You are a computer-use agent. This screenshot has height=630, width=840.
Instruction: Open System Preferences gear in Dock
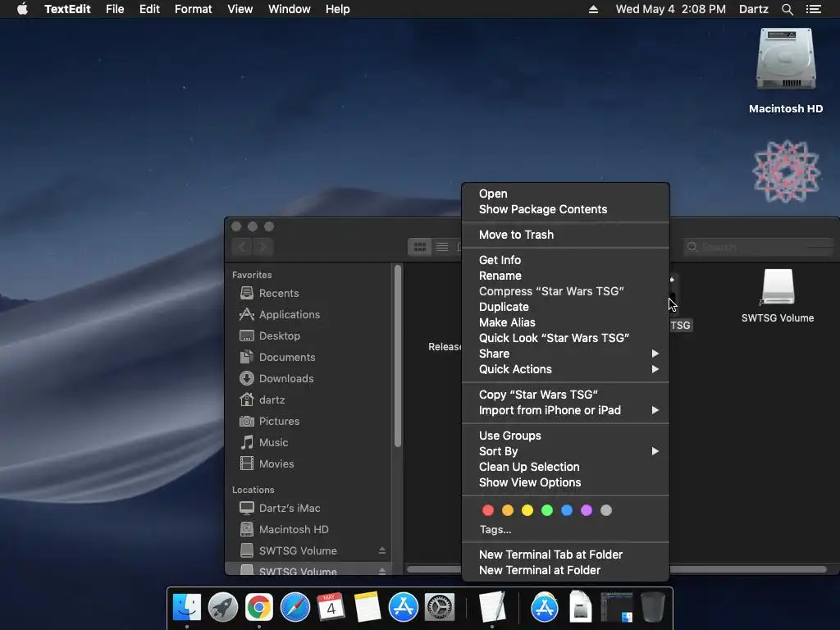(440, 608)
